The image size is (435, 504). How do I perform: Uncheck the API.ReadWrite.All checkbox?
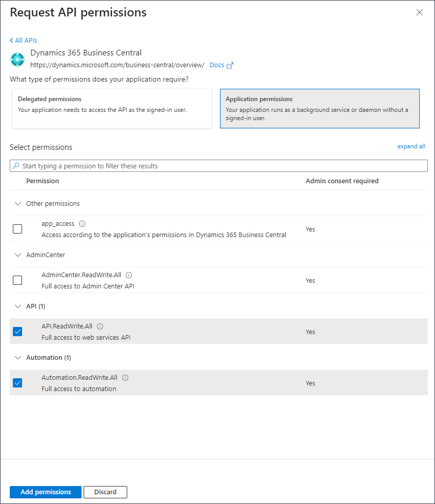[17, 332]
